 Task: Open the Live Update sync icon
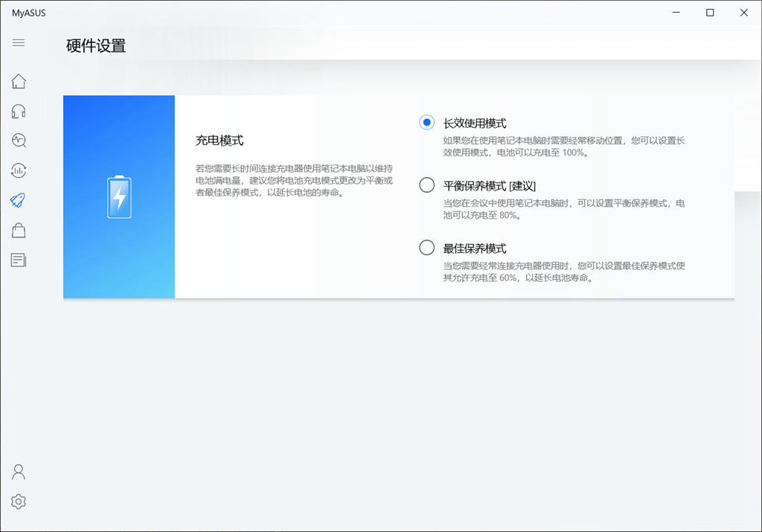pos(19,170)
